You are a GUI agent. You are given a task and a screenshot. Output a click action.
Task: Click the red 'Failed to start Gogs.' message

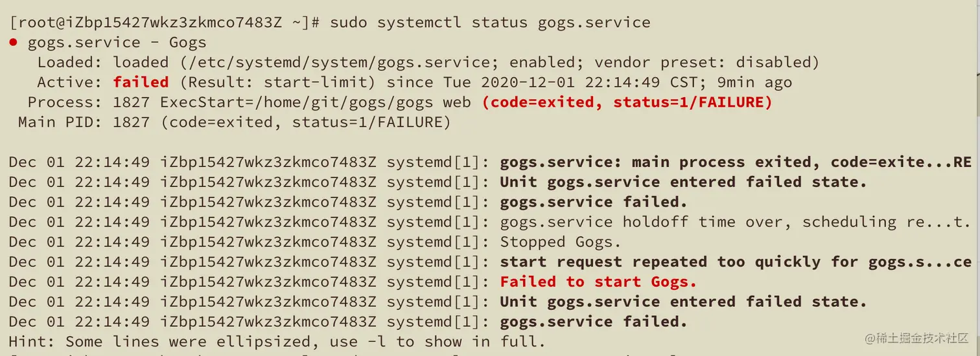click(x=598, y=282)
